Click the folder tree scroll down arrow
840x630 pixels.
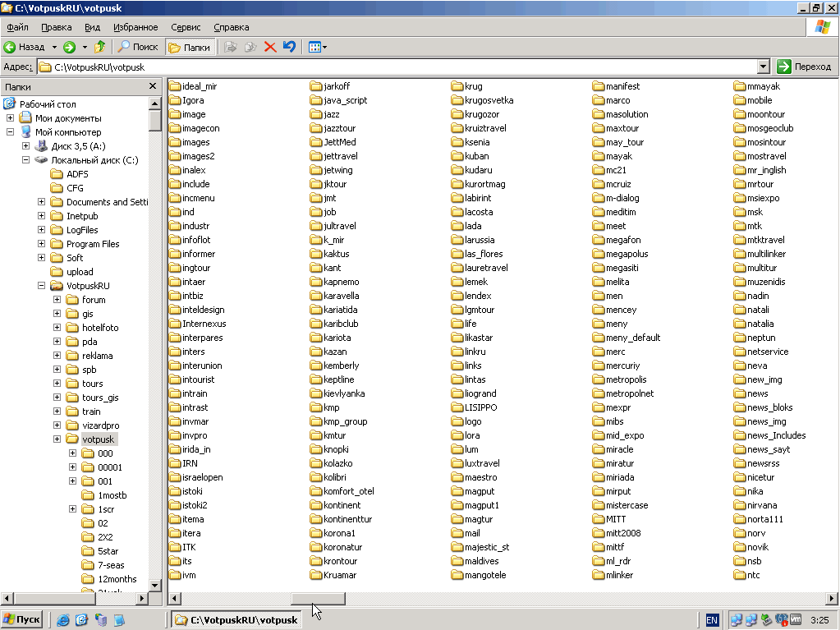(x=155, y=586)
